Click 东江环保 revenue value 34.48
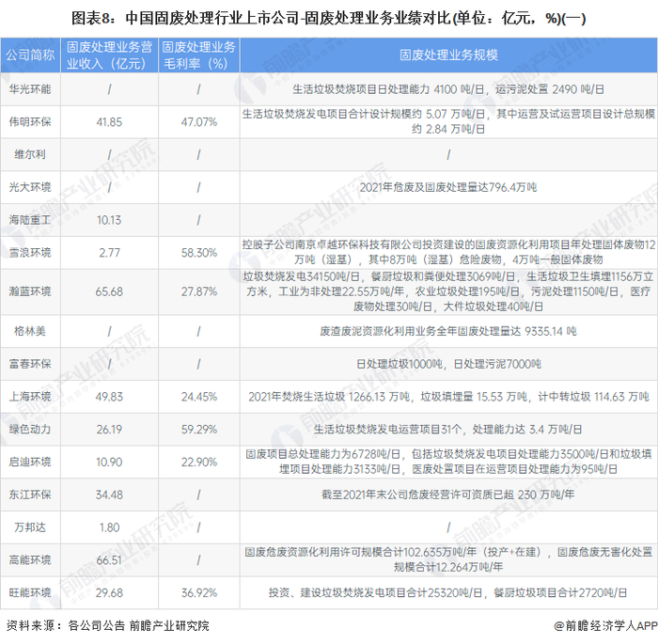The image size is (658, 644). 109,495
